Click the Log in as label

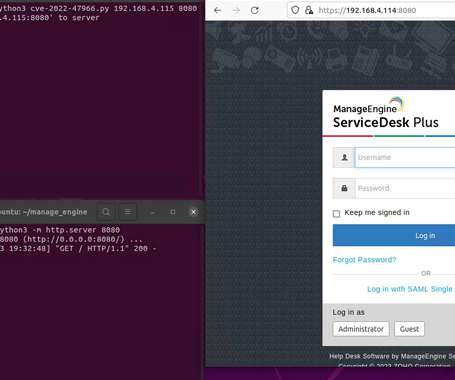click(348, 312)
